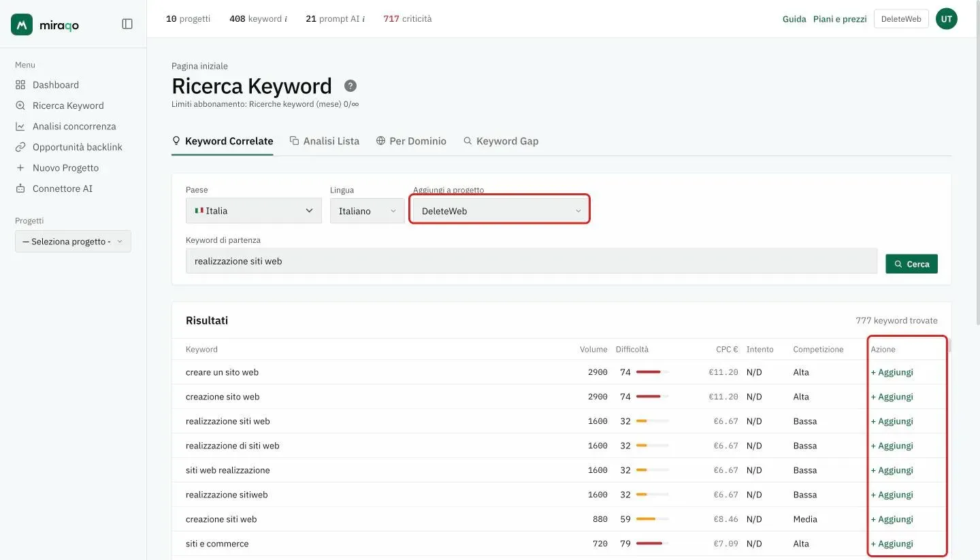Image resolution: width=980 pixels, height=560 pixels.
Task: Open Connettore AI in the sidebar
Action: click(54, 188)
